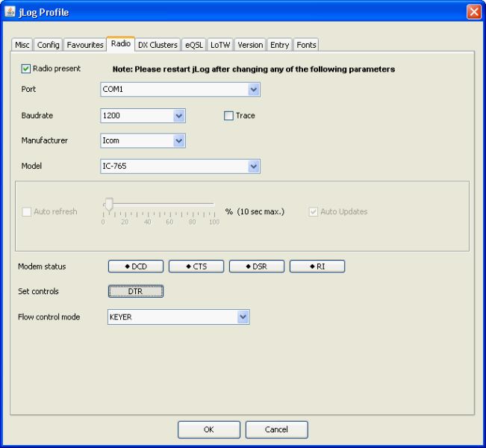Go to the Favourites tab
Screen dimensions: 486x448
[85, 45]
